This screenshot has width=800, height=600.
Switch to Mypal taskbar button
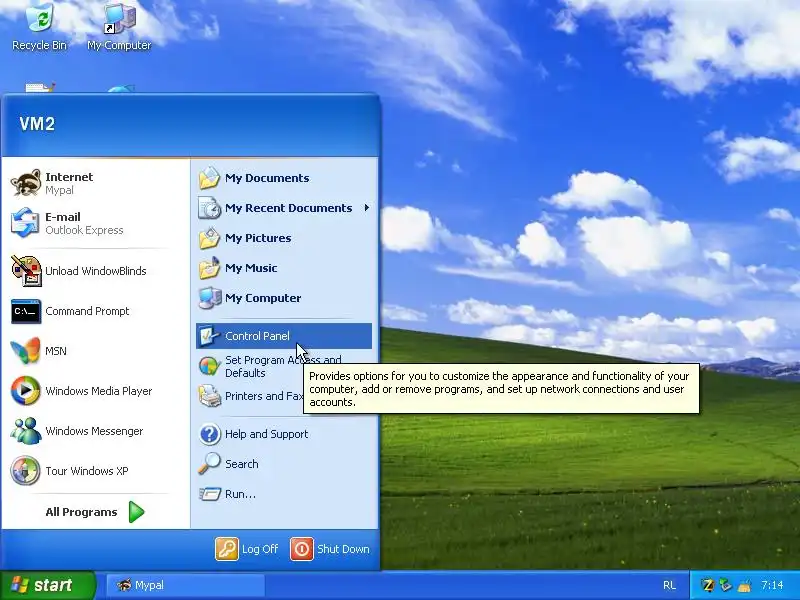[x=186, y=585]
